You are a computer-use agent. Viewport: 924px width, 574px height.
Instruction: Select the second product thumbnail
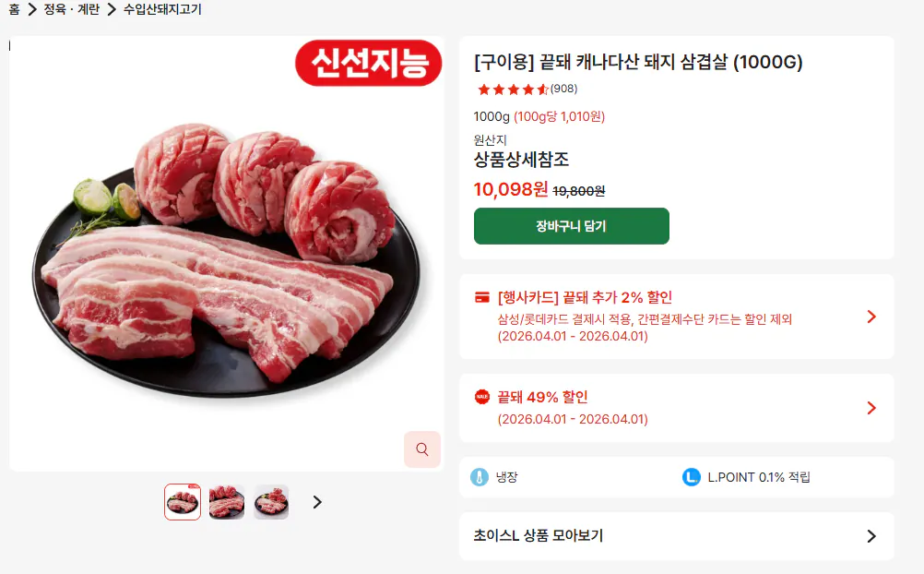[x=226, y=501]
